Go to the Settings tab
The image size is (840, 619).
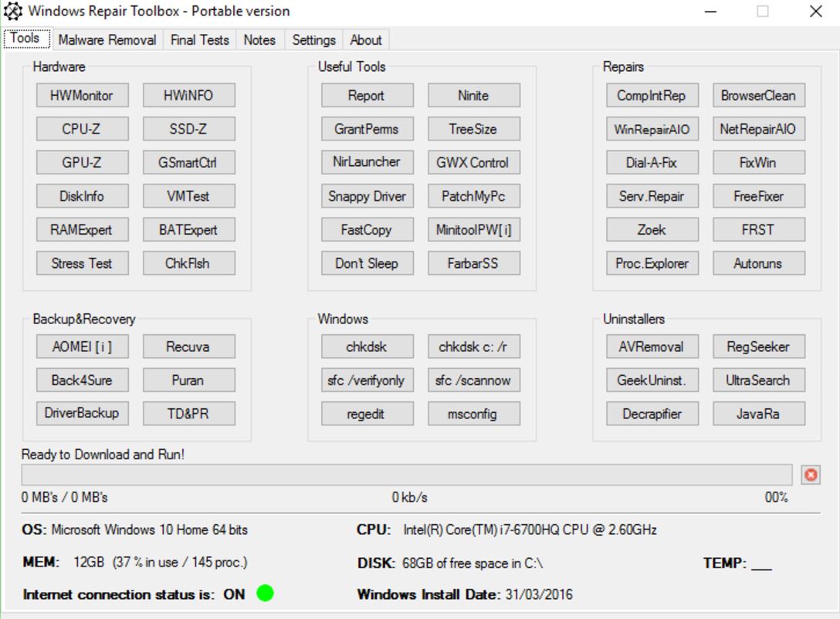click(x=313, y=40)
